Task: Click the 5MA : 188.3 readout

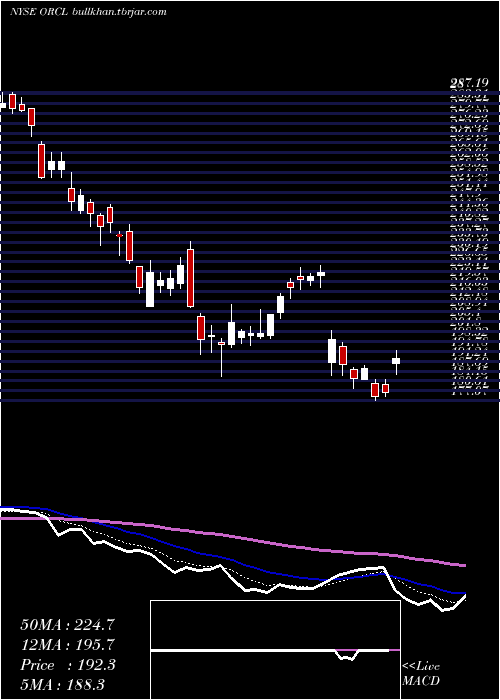Action: (62, 684)
